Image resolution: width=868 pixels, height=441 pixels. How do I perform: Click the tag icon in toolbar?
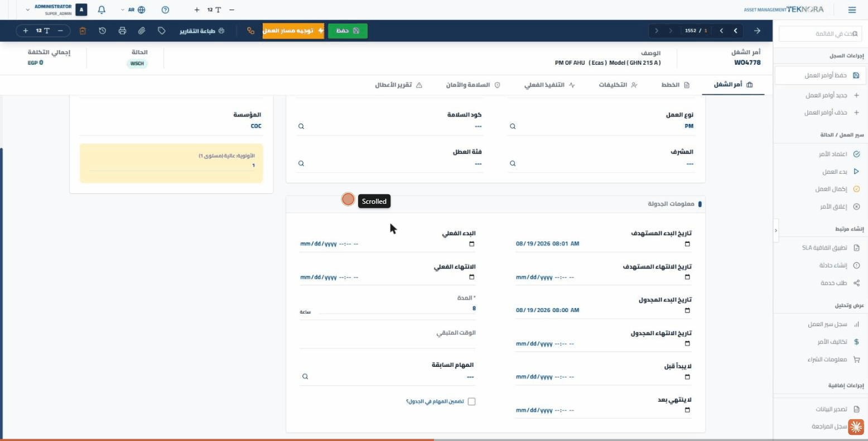tap(161, 31)
